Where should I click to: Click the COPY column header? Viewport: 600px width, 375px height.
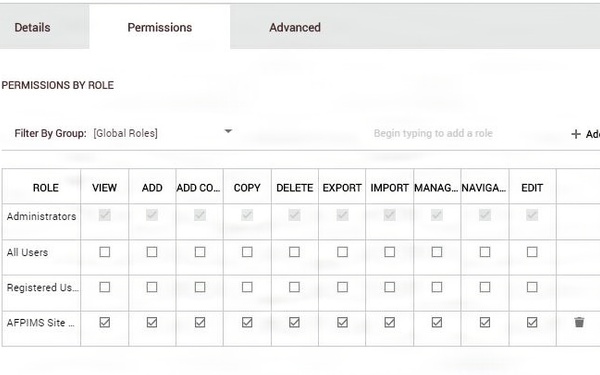click(x=247, y=188)
